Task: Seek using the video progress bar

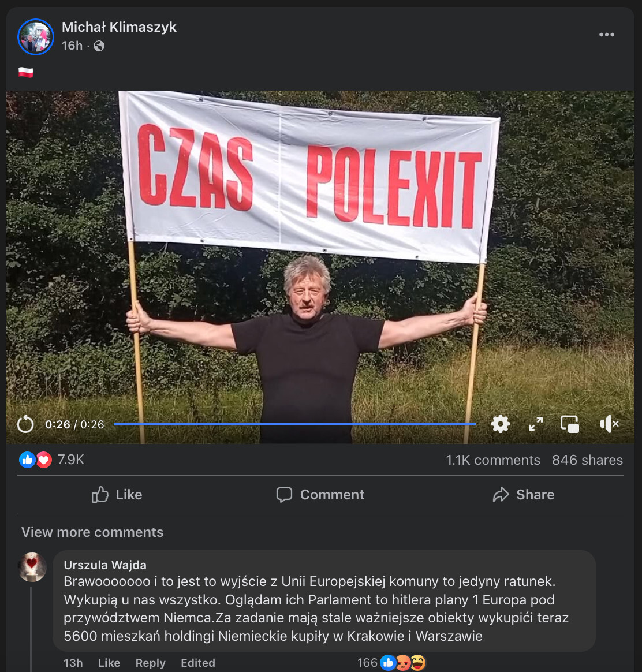Action: (x=294, y=424)
